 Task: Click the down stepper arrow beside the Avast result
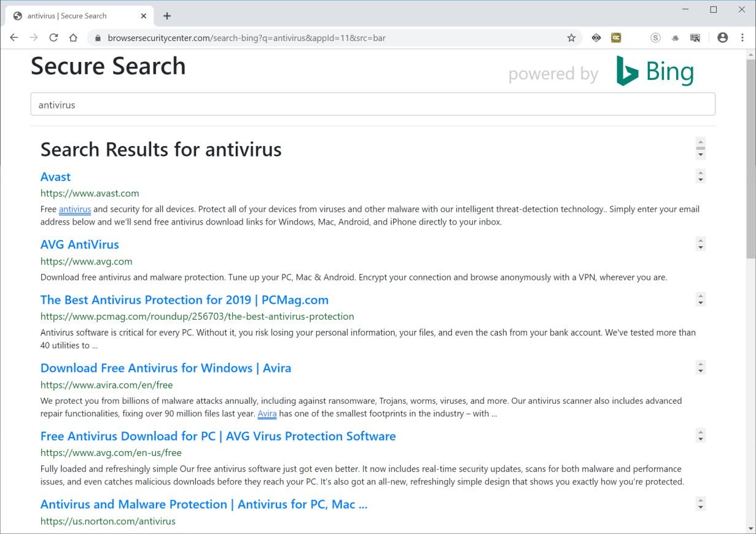pyautogui.click(x=701, y=180)
